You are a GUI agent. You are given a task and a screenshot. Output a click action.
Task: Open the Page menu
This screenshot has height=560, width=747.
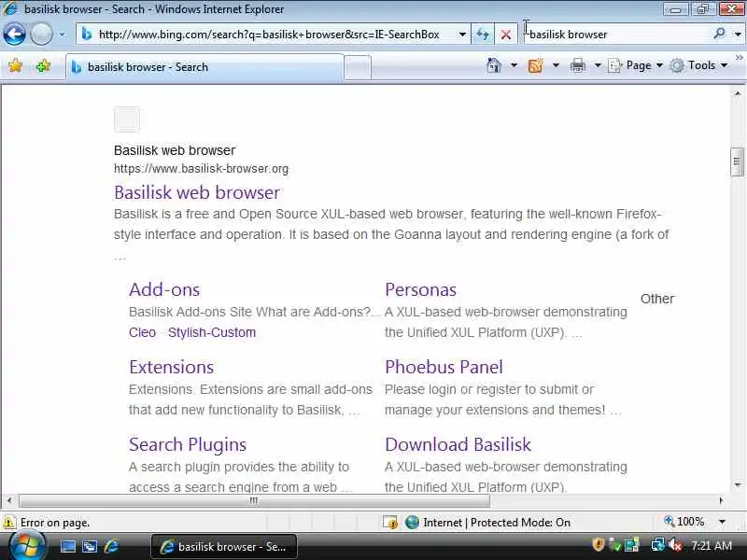[x=636, y=65]
